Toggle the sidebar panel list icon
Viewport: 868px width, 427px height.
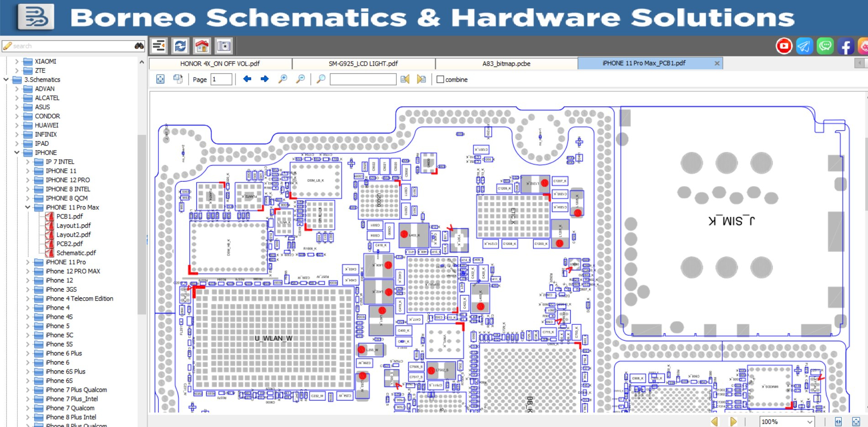(x=159, y=46)
